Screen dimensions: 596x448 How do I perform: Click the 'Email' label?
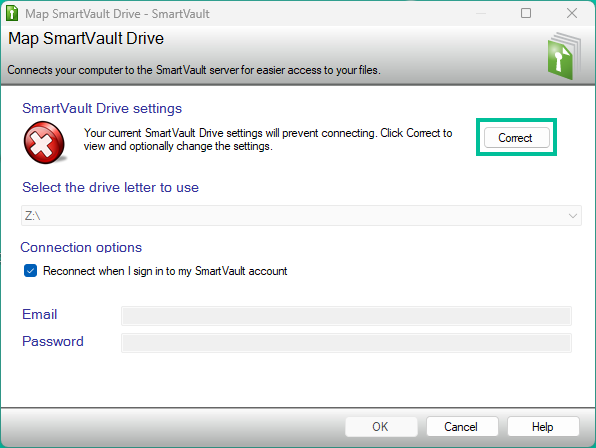click(40, 314)
